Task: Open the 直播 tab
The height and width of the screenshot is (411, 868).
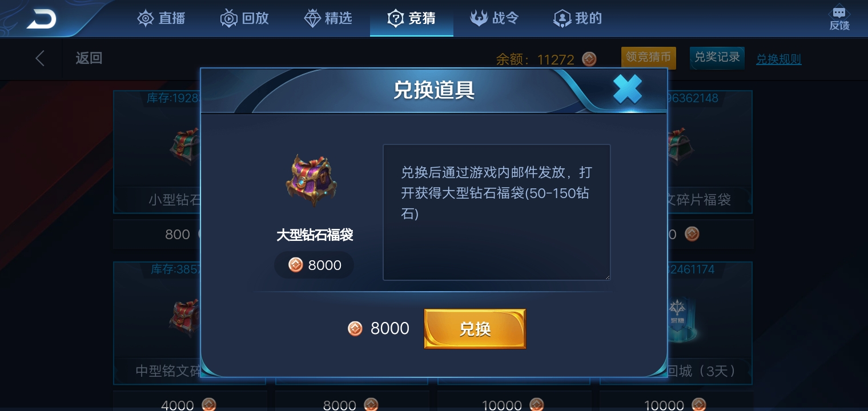Action: (162, 18)
